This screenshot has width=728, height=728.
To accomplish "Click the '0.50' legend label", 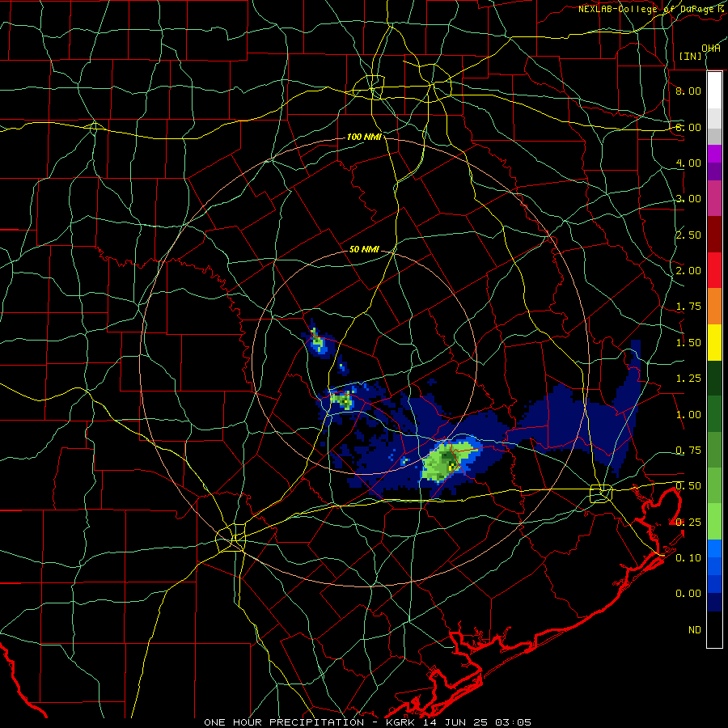I will (688, 486).
